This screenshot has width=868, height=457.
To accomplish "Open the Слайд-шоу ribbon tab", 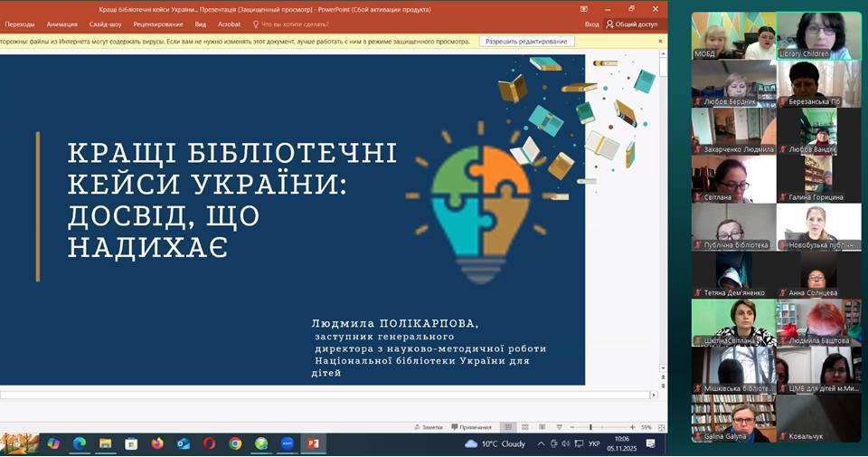I will point(107,24).
